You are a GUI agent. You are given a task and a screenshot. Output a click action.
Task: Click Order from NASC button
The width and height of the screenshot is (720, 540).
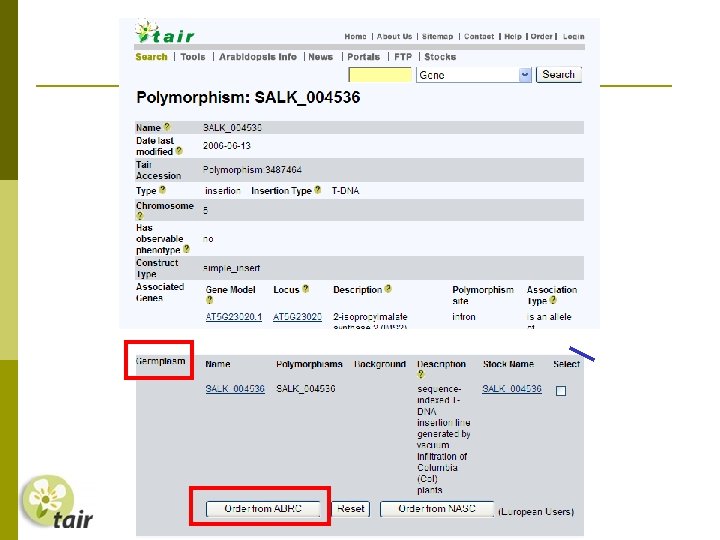tap(437, 509)
